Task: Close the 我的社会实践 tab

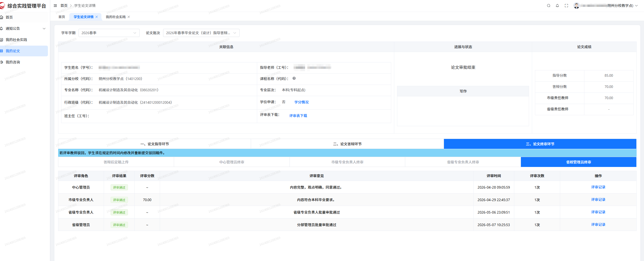Action: click(x=129, y=17)
